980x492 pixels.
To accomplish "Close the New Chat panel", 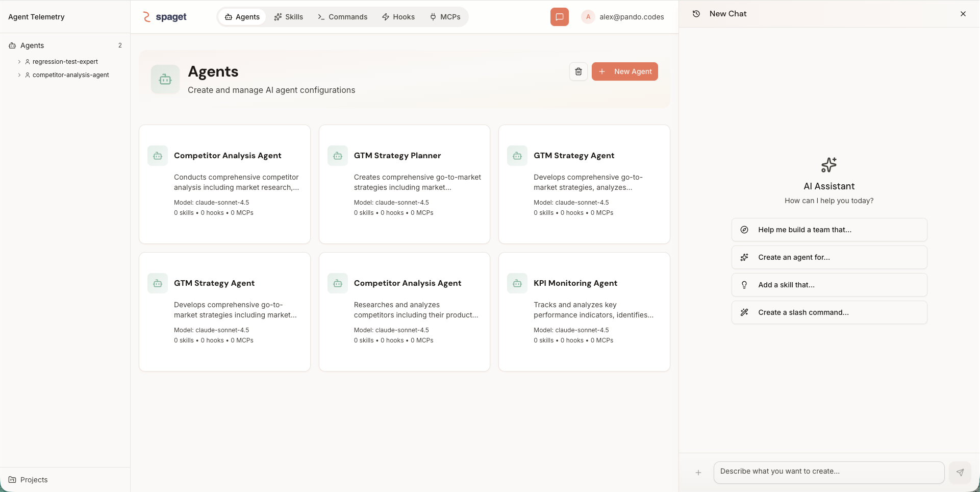I will (x=963, y=14).
